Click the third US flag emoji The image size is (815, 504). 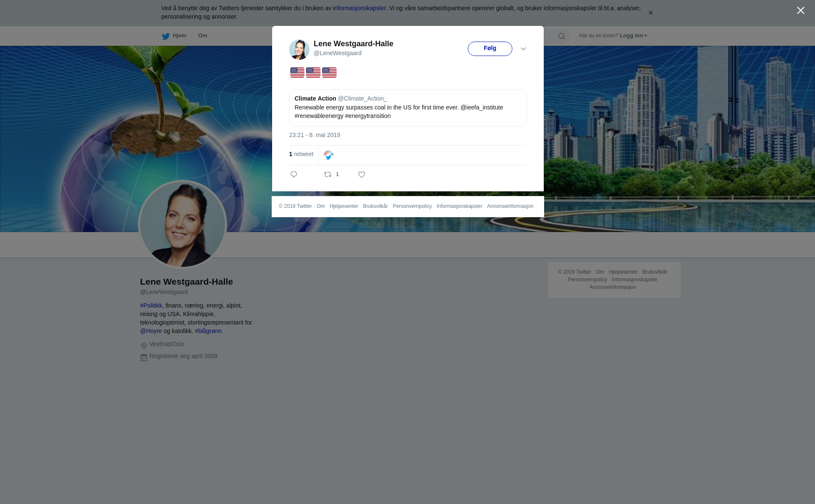coord(329,73)
